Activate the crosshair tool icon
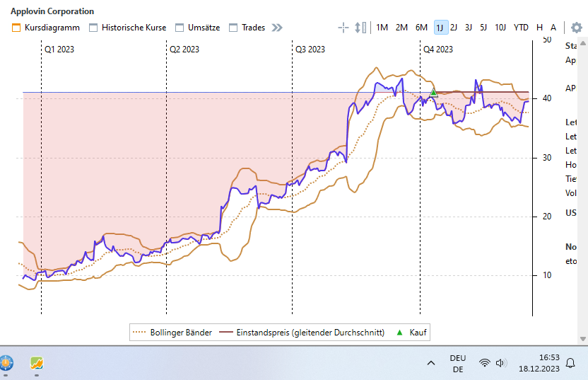This screenshot has height=380, width=588. tap(343, 28)
